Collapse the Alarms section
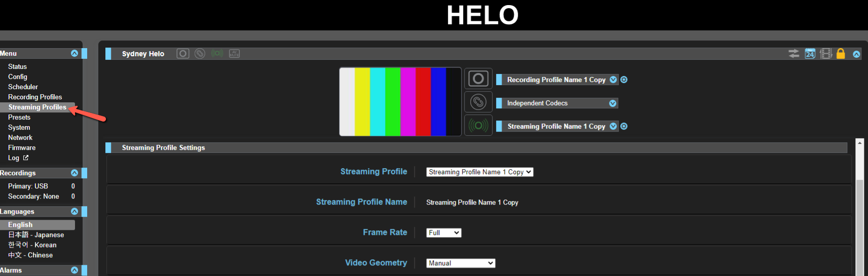The width and height of the screenshot is (868, 276). pyautogui.click(x=74, y=270)
